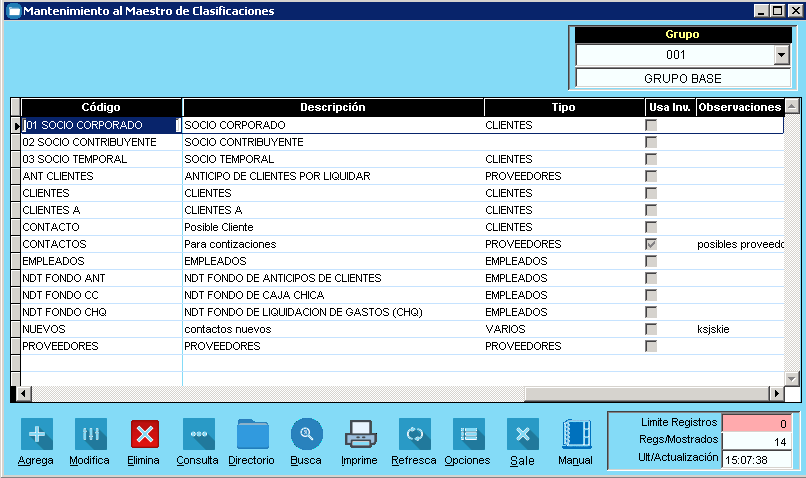Click the Busca search icon
This screenshot has height=478, width=806.
click(x=306, y=434)
